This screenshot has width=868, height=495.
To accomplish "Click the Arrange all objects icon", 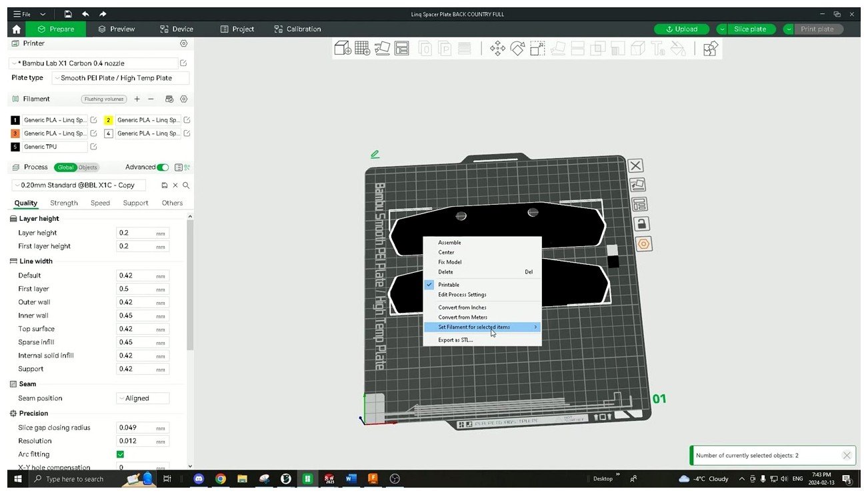I will pyautogui.click(x=401, y=48).
